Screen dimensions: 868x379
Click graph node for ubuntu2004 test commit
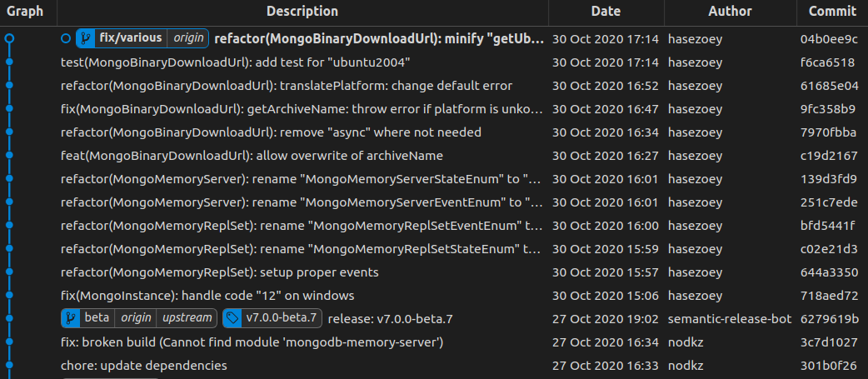(x=9, y=62)
